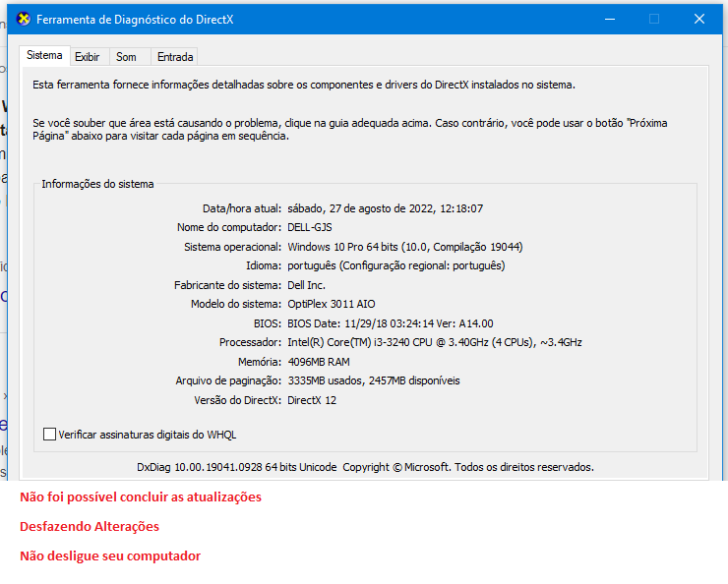
Task: Click the model value OptiPlex 3011 AIO
Action: click(x=331, y=305)
